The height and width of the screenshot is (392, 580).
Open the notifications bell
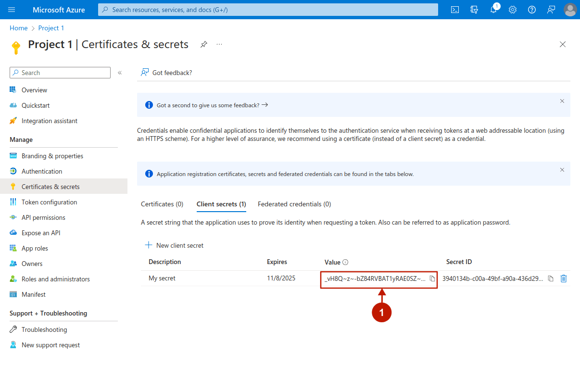[x=493, y=10]
